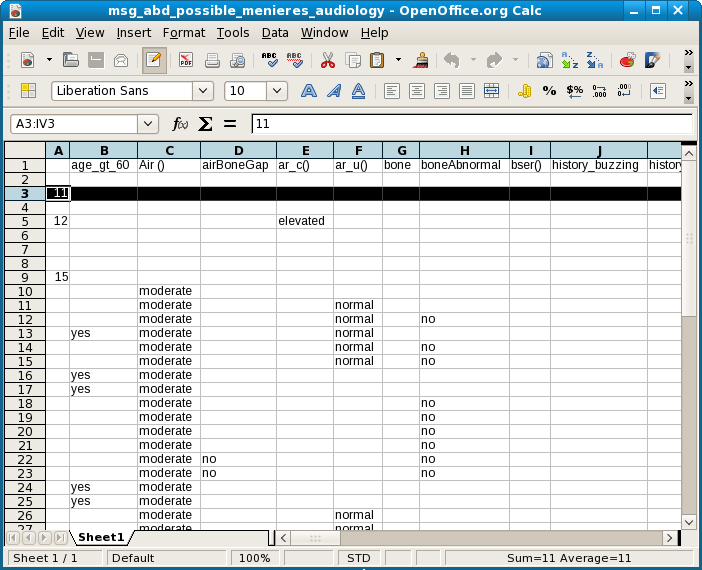
Task: Click the Format Paintbrush icon
Action: point(422,61)
